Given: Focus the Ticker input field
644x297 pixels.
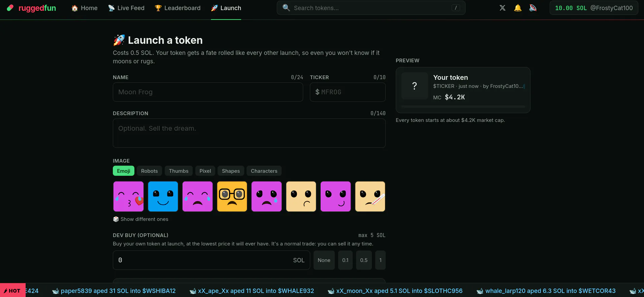Looking at the screenshot, I should 348,92.
